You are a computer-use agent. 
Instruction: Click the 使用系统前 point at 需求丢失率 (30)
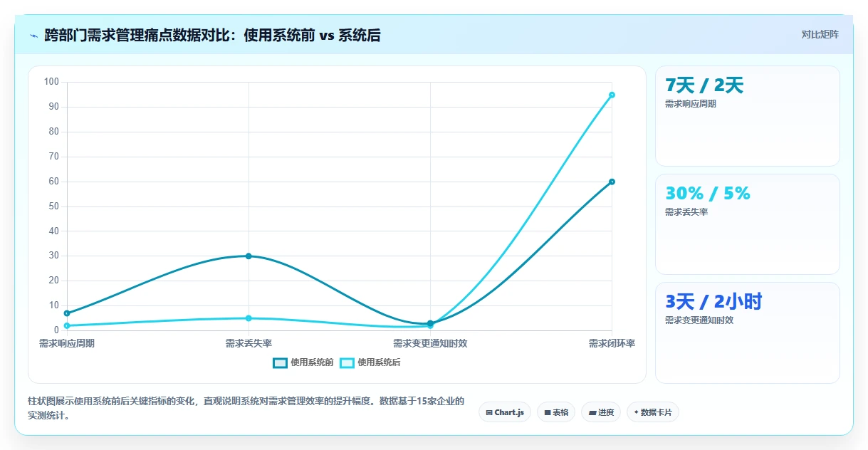(x=249, y=256)
